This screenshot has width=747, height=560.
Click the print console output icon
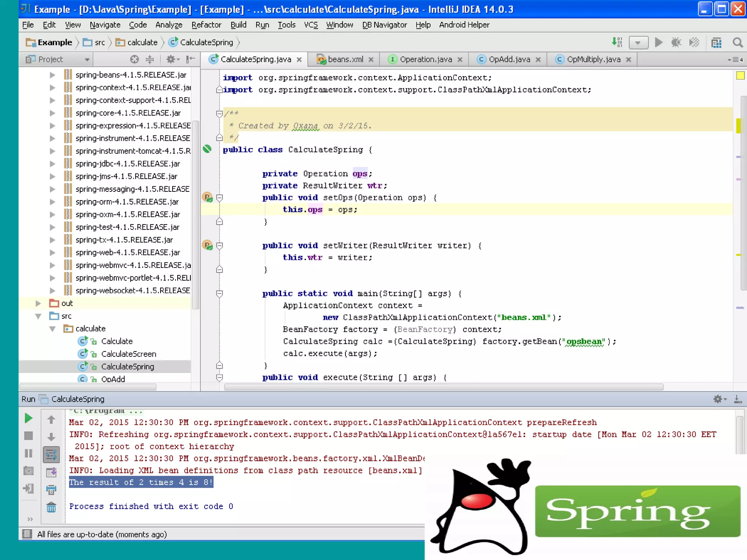pos(51,490)
